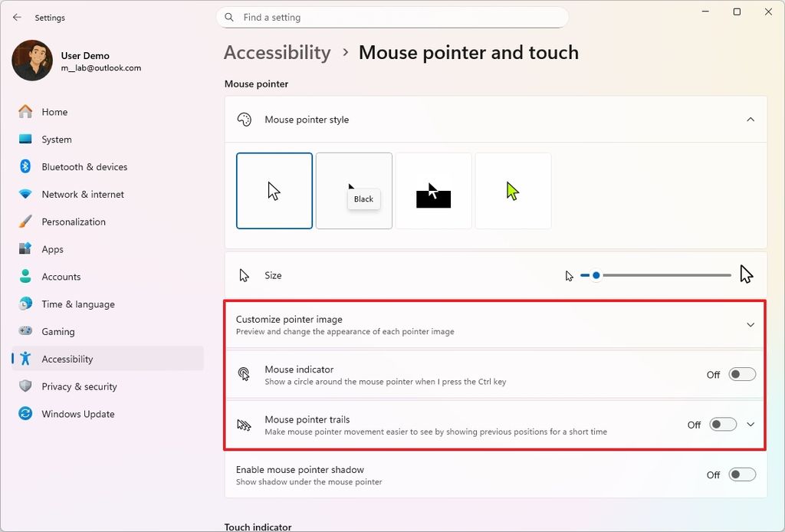Viewport: 785px width, 532px height.
Task: Open Time & language settings
Action: pos(77,304)
